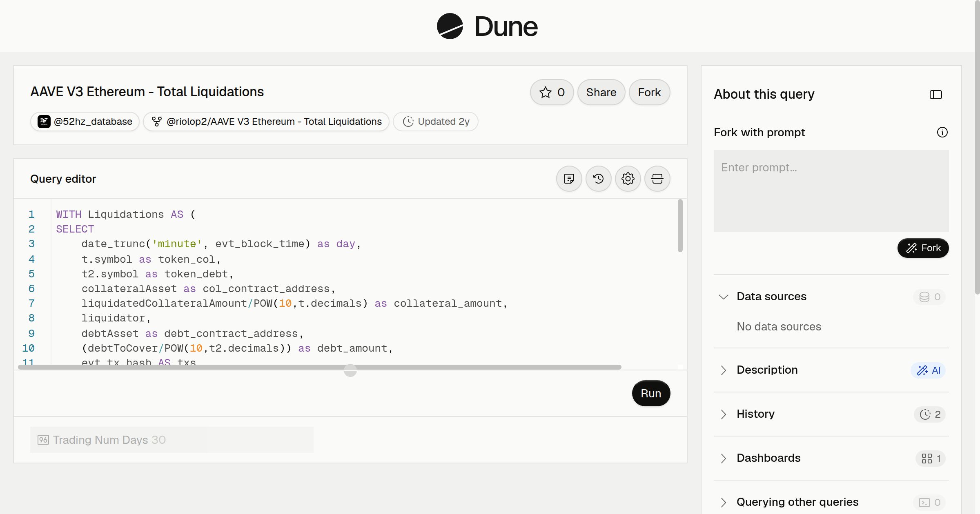This screenshot has height=514, width=980.
Task: Click the page vertical scrollbar
Action: pos(977,147)
